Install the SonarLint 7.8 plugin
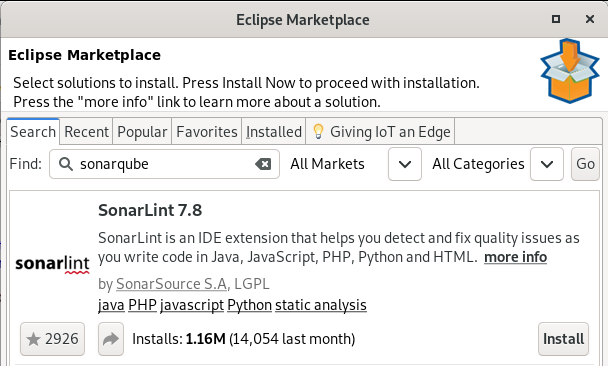 [x=563, y=339]
